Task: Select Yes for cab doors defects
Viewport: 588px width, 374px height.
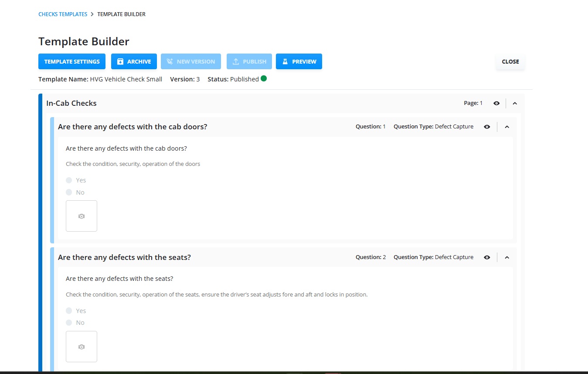Action: pos(69,180)
